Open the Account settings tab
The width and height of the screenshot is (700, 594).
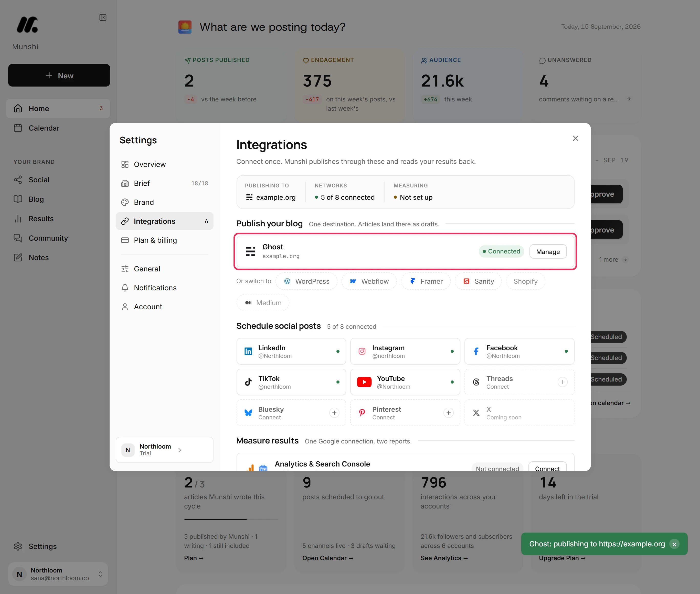[x=165, y=307]
